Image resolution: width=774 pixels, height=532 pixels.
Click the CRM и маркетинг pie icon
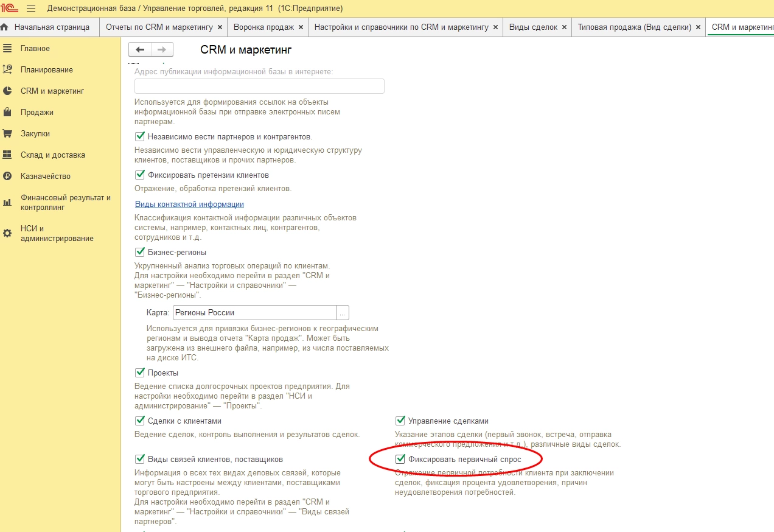[7, 91]
